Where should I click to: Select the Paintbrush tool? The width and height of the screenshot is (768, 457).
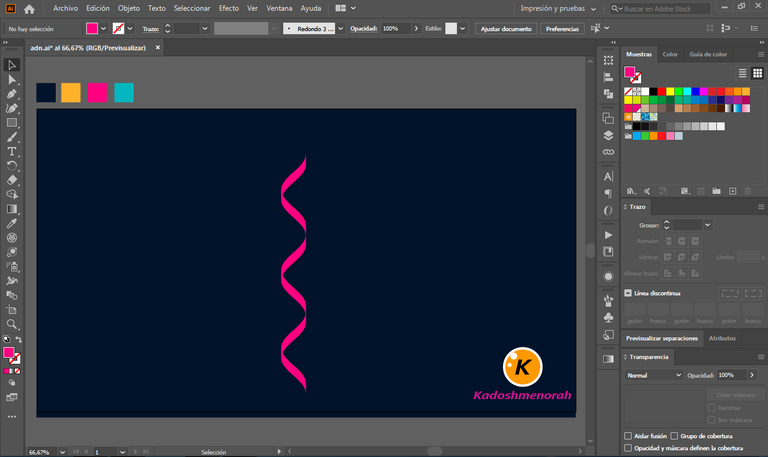coord(12,137)
